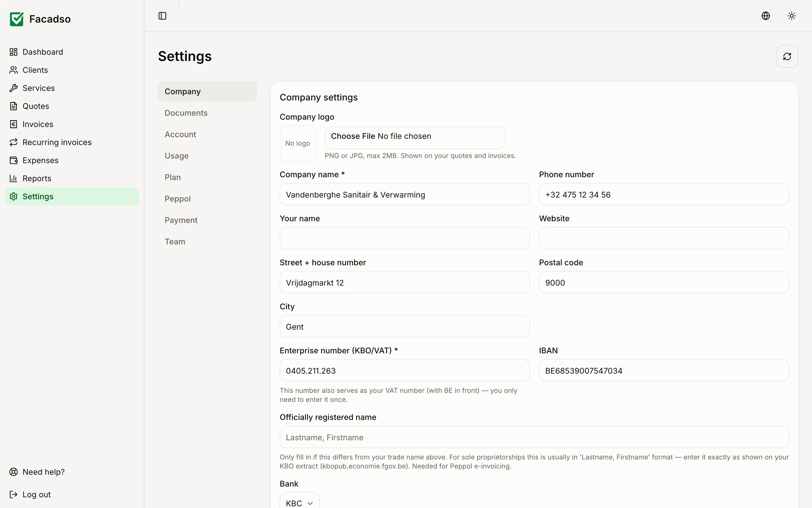Click the Website input field
The image size is (812, 508).
tap(664, 238)
